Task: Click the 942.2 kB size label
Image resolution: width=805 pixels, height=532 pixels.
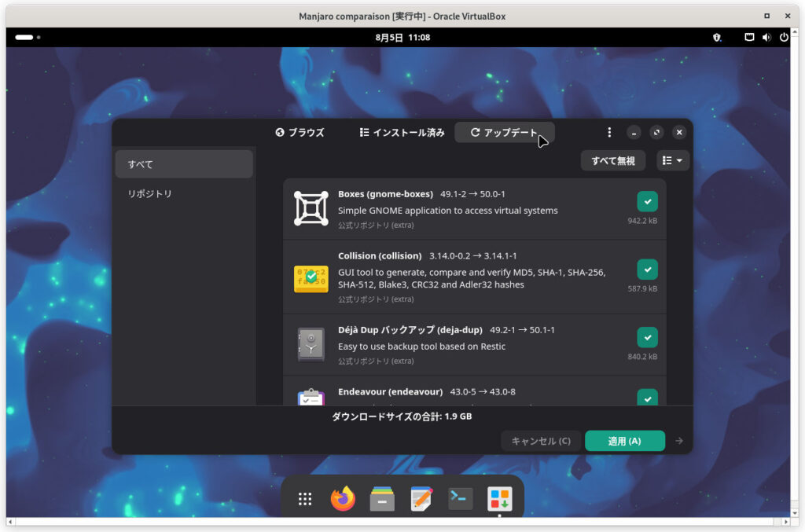Action: click(642, 221)
